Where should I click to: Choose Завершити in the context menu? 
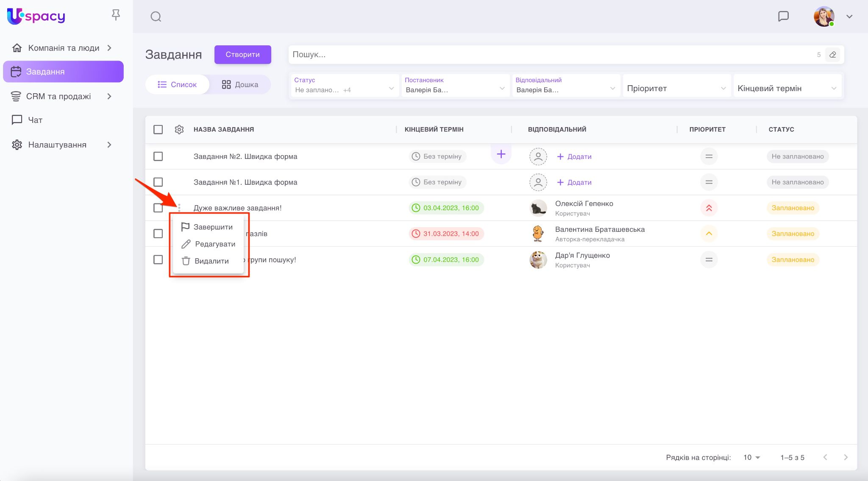213,227
